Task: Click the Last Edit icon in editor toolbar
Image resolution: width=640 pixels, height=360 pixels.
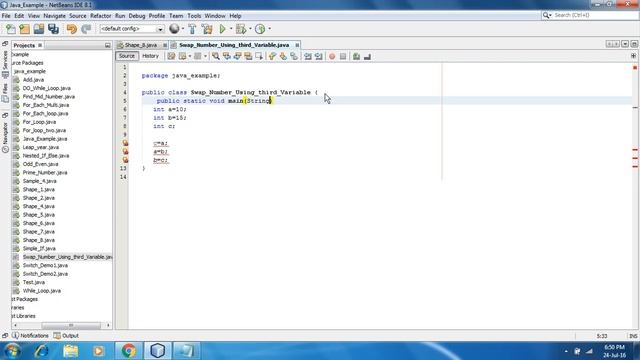Action: [x=171, y=56]
